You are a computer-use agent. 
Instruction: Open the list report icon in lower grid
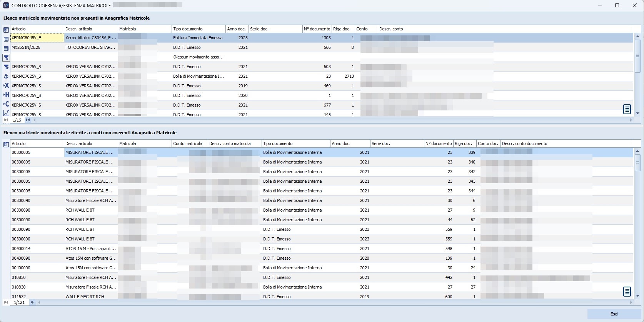[x=627, y=292]
